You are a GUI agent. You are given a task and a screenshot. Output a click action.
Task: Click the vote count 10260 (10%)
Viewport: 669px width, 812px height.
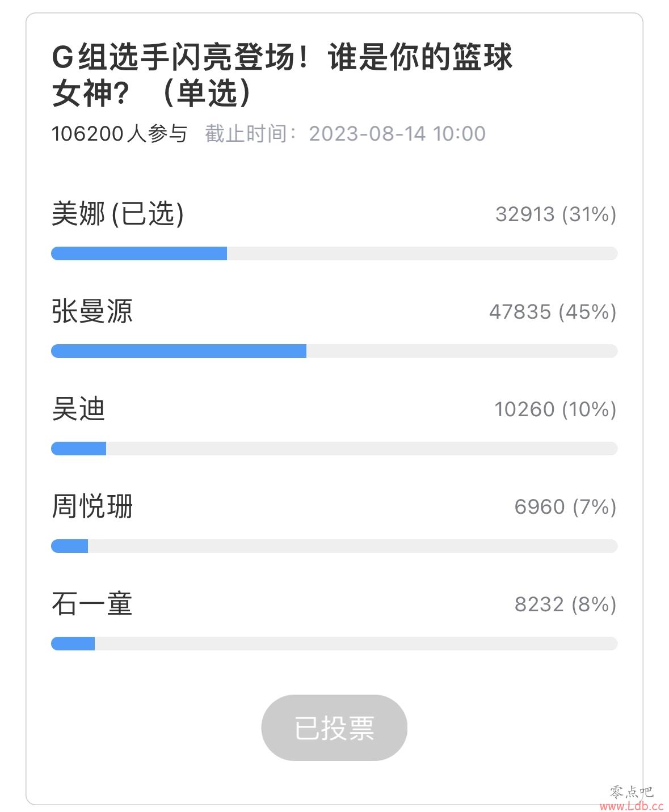coord(556,409)
